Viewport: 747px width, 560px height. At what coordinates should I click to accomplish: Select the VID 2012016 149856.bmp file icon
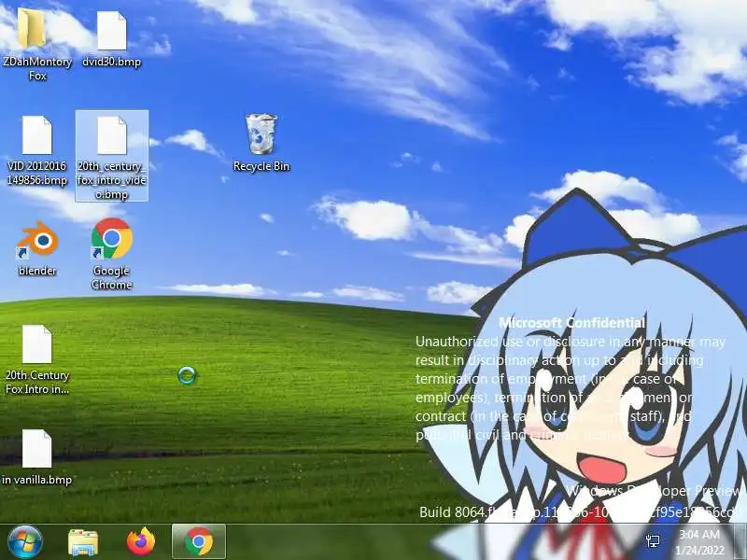(36, 135)
